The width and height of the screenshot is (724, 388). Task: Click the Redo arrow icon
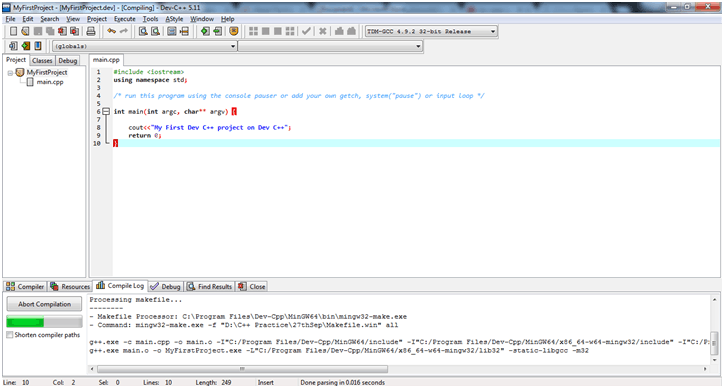click(123, 31)
